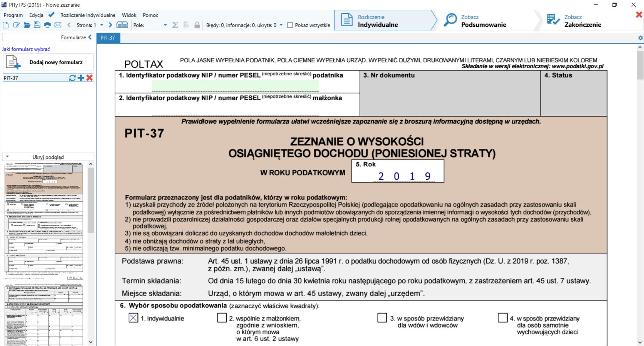Open settings gear above form scrollbar
Image resolution: width=644 pixels, height=346 pixels.
click(x=640, y=38)
